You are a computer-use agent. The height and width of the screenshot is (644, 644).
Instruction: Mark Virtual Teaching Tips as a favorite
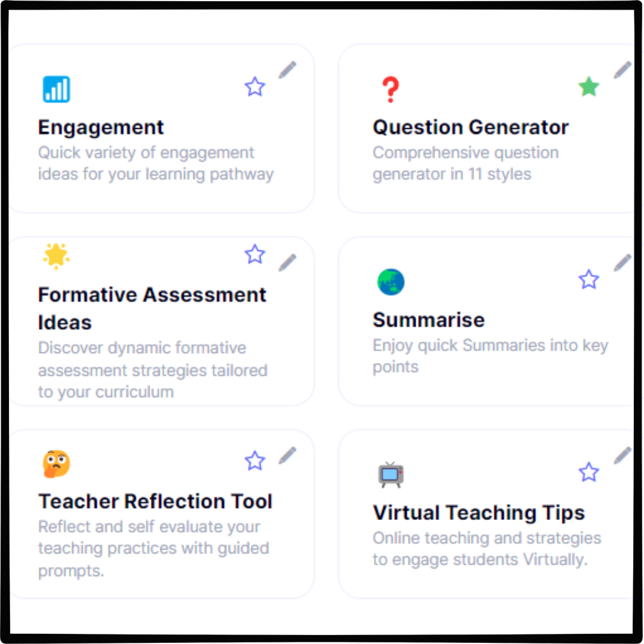pyautogui.click(x=589, y=472)
